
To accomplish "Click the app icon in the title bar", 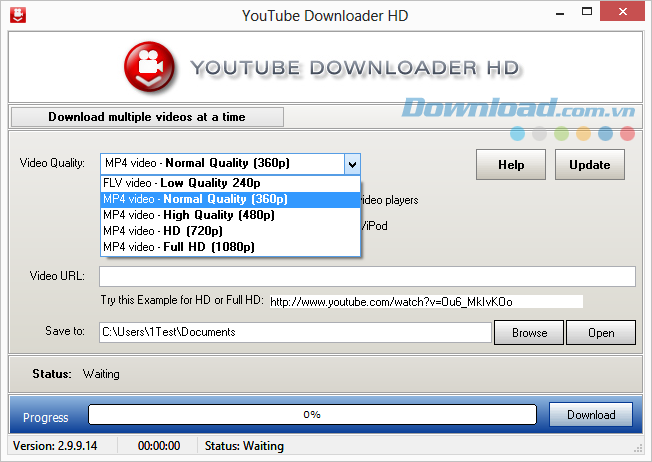I will pyautogui.click(x=17, y=15).
